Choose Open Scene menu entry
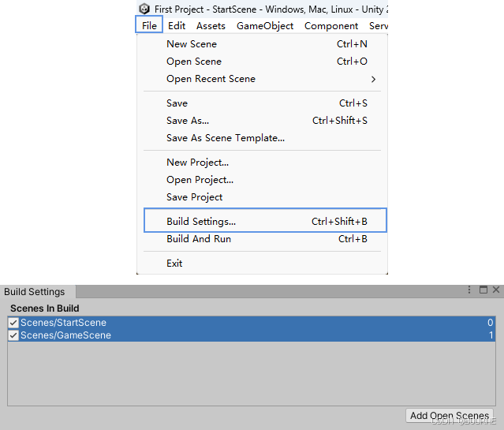This screenshot has height=430, width=504. click(262, 62)
